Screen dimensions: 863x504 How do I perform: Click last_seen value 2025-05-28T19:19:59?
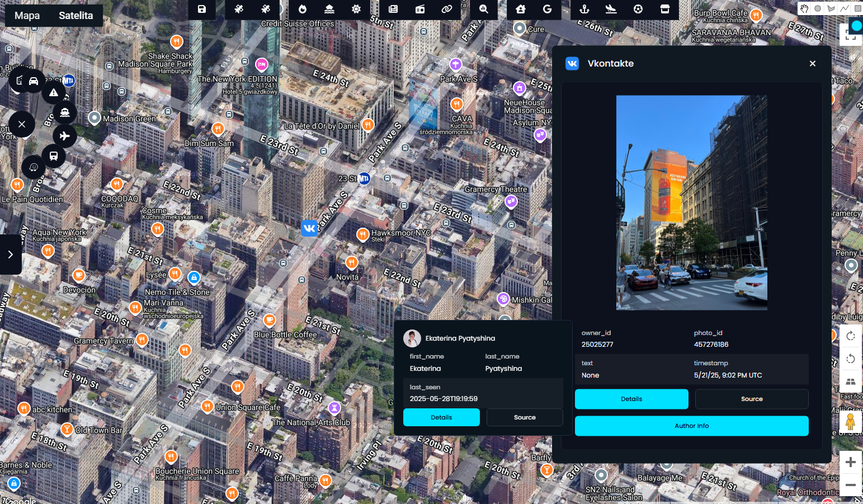coord(444,399)
